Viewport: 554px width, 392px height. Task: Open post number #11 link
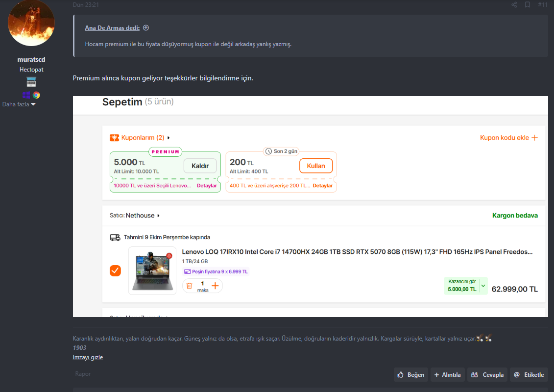click(x=542, y=4)
